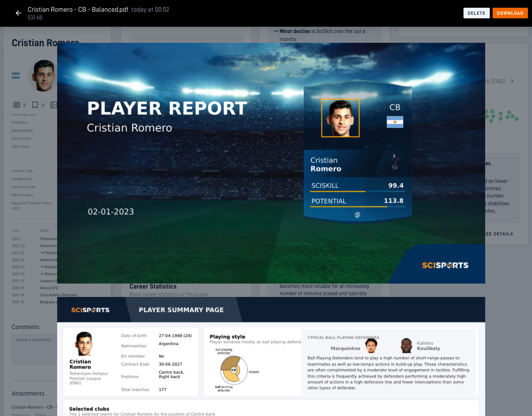Image resolution: width=532 pixels, height=416 pixels.
Task: Click the DELETE button
Action: [x=476, y=13]
